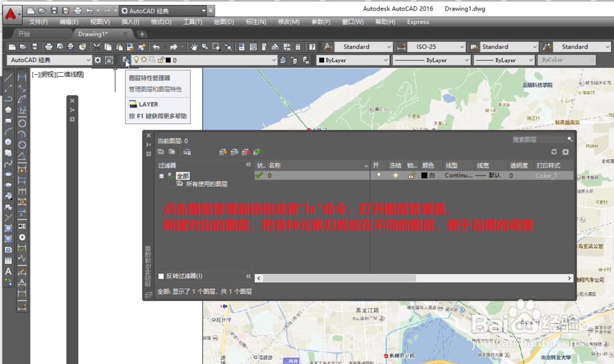Click the Open file icon in Standard toolbar
The image size is (614, 364).
tap(23, 47)
